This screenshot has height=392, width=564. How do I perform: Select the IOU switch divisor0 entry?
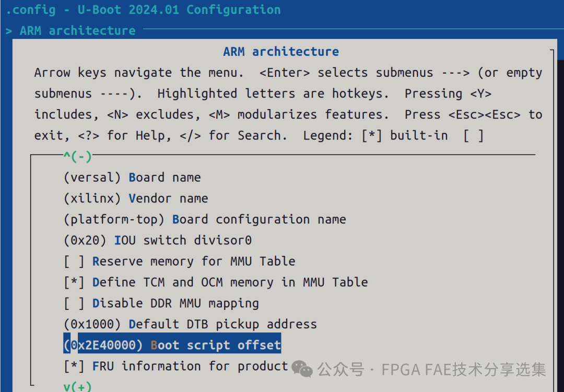(x=158, y=240)
